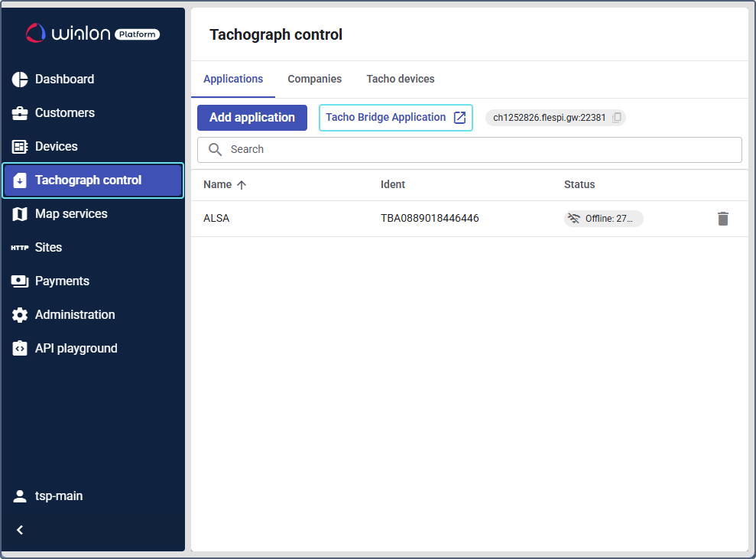Copy the flespi gateway address

(x=617, y=118)
